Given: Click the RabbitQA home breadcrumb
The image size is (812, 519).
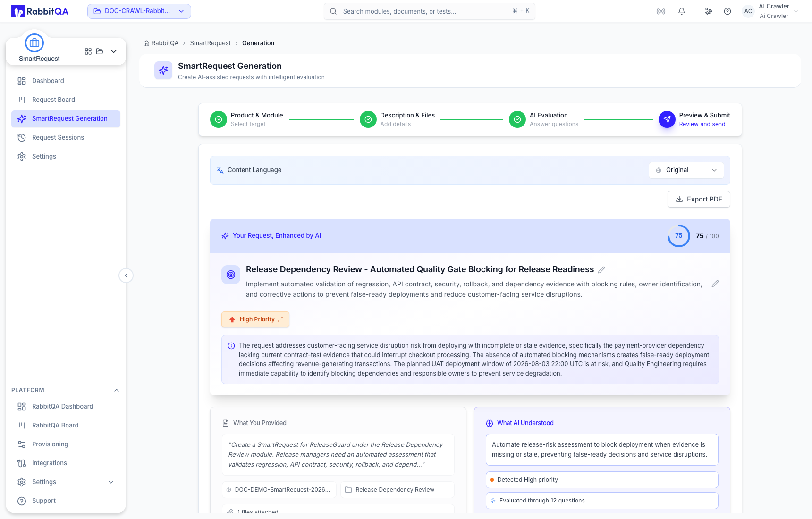Looking at the screenshot, I should (161, 43).
